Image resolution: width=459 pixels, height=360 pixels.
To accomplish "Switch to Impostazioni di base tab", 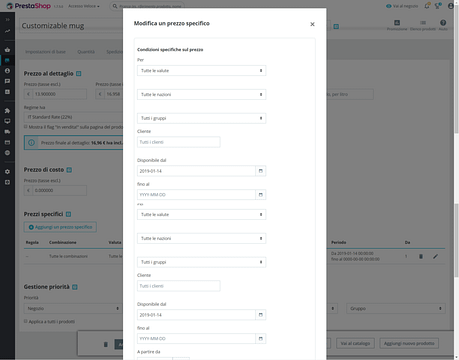I will point(45,52).
